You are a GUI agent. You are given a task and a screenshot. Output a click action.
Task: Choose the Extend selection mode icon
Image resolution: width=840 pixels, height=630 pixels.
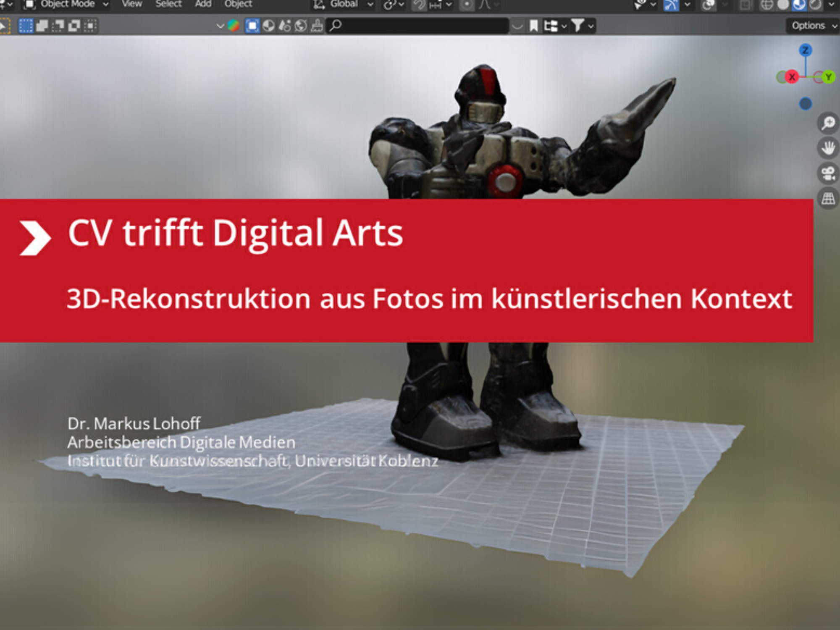click(42, 26)
